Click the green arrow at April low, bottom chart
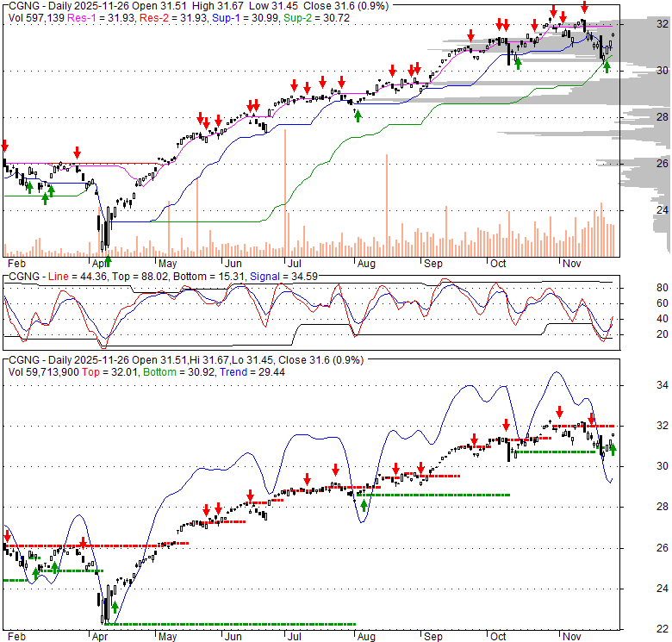The width and height of the screenshot is (672, 642). [x=114, y=607]
